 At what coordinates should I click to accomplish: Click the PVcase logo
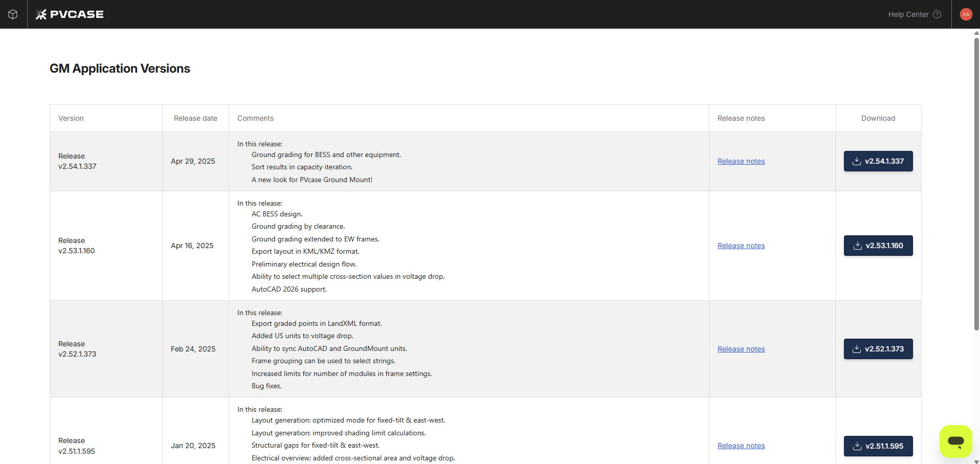70,14
